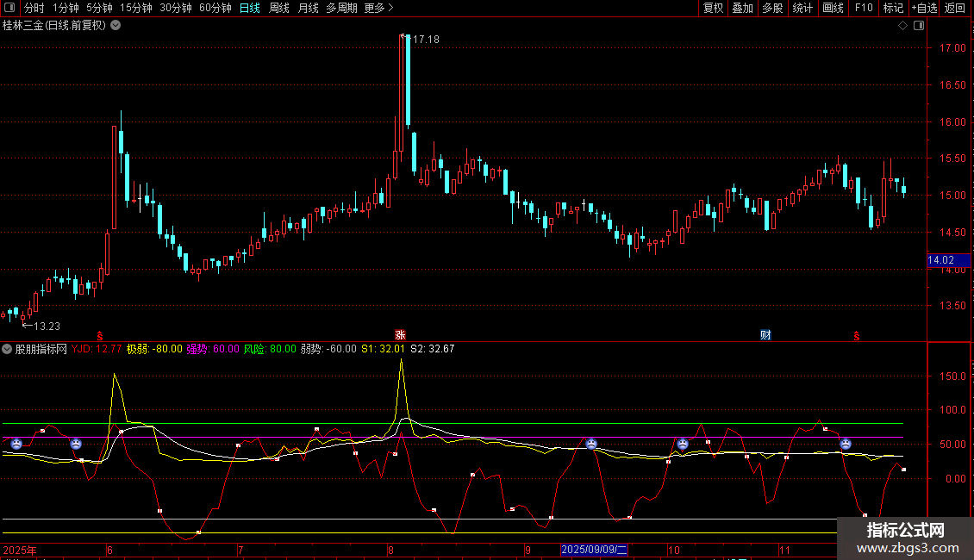Click the +自选 add to watchlist button
The height and width of the screenshot is (560, 974).
point(922,9)
